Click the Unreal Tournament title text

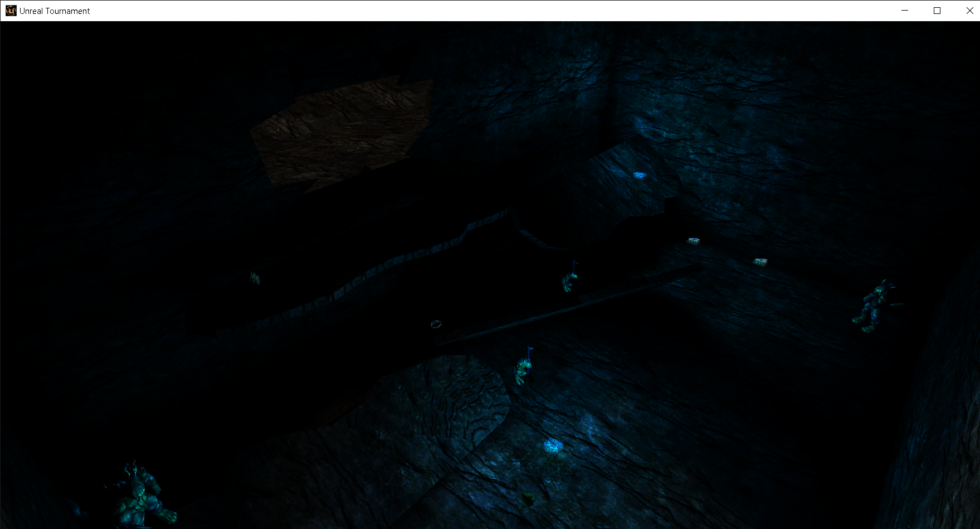coord(54,11)
